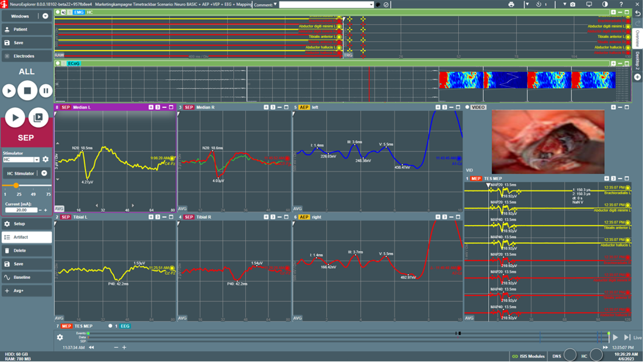Screen dimensions: 644x362
Task: Toggle the white circle in EMG HC header
Action: [x=58, y=12]
